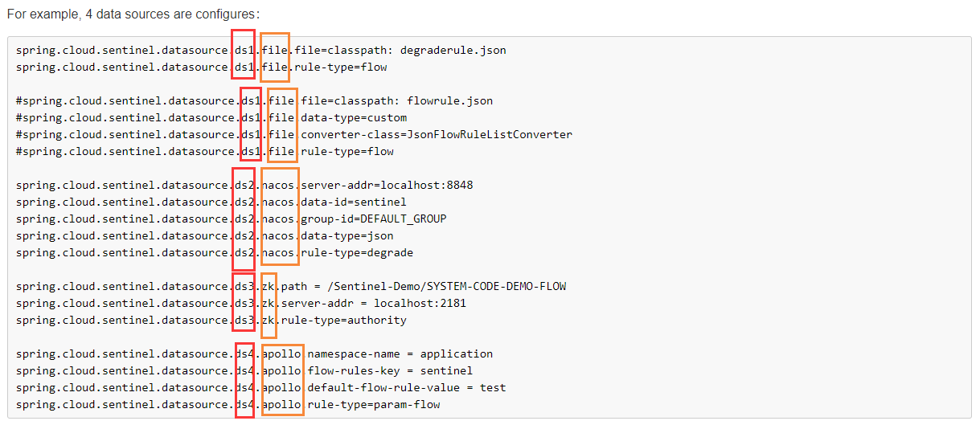Click the line "flow-rules-key = sentinel"
This screenshot has height=425, width=980.
tap(244, 371)
